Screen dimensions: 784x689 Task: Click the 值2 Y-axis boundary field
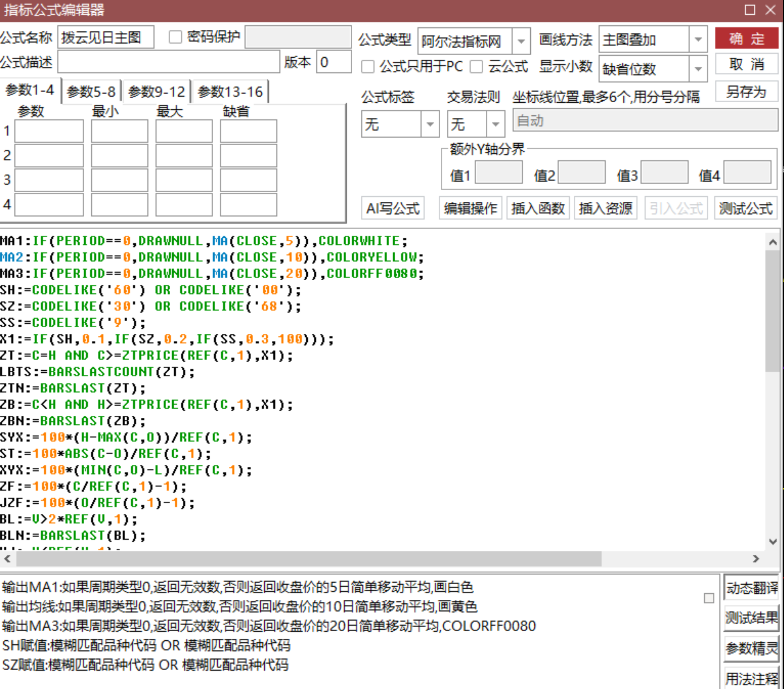[581, 172]
